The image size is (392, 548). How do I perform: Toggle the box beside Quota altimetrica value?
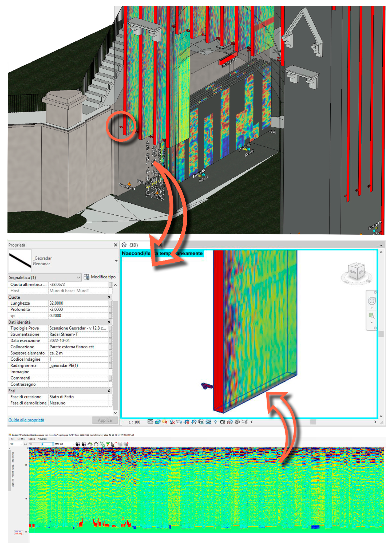click(x=110, y=285)
